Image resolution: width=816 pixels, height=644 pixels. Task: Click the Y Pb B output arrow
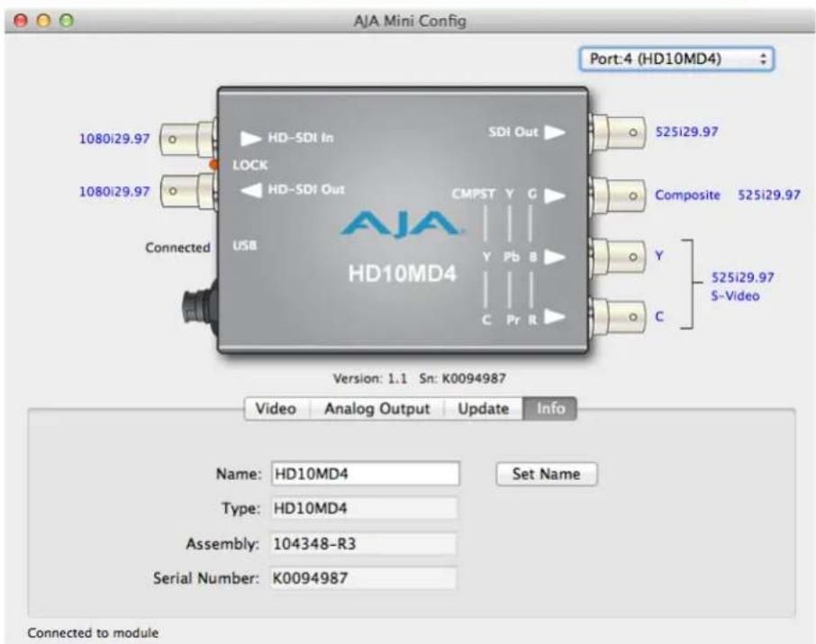coord(555,257)
